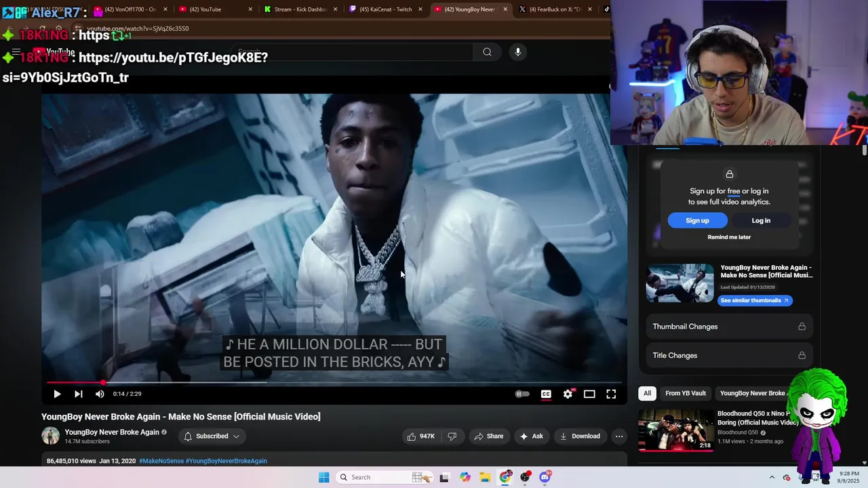Click Sign up in analytics panel

(697, 220)
